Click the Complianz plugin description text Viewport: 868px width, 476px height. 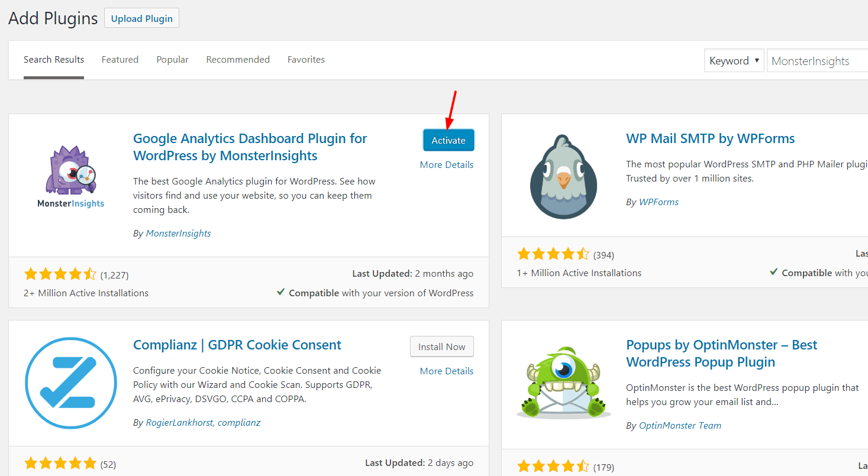pyautogui.click(x=257, y=384)
